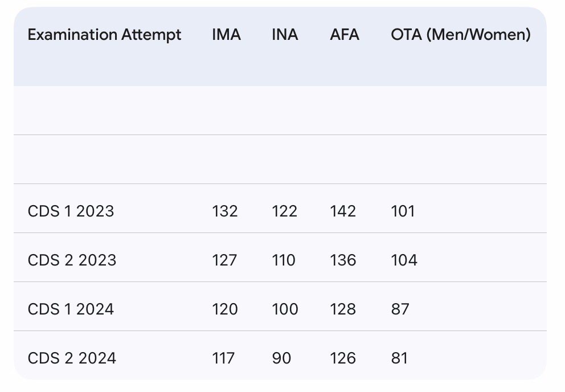Click INA value 90 for CDS 2 2024
The image size is (565, 392).
point(281,358)
